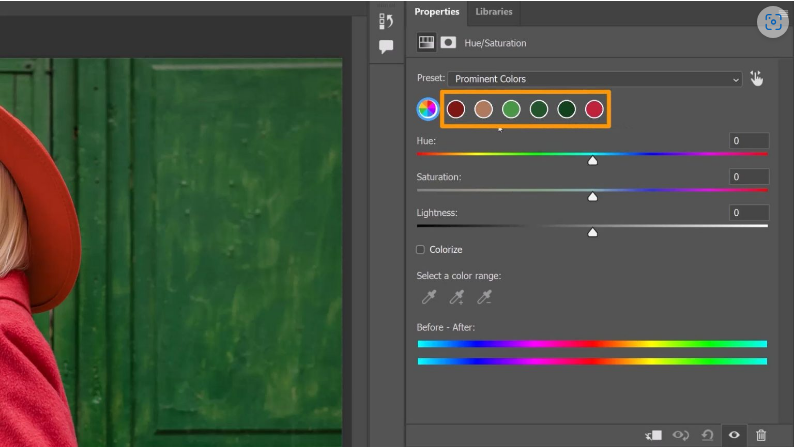Screen dimensions: 794x448
Task: Click the Hue/Saturation title text
Action: click(495, 43)
